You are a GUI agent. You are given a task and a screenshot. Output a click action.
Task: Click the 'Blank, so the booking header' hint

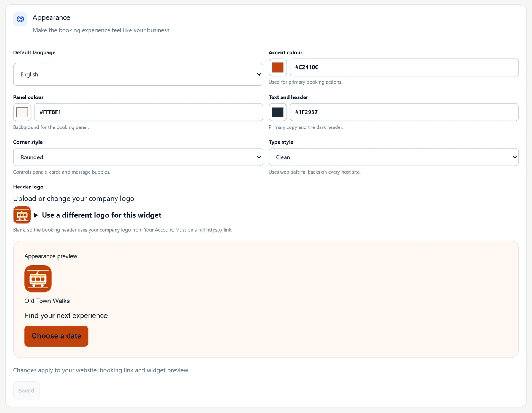(x=123, y=230)
